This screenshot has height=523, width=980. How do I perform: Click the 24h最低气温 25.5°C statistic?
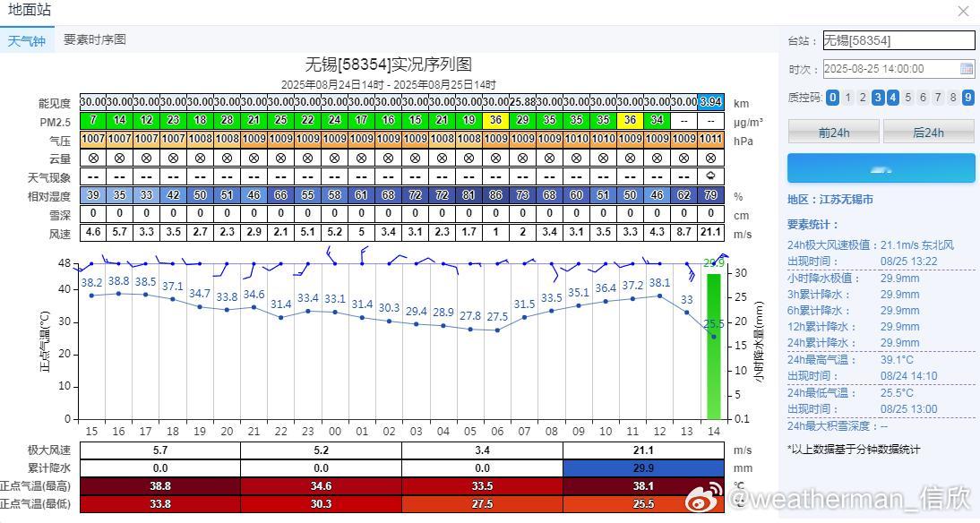click(850, 392)
